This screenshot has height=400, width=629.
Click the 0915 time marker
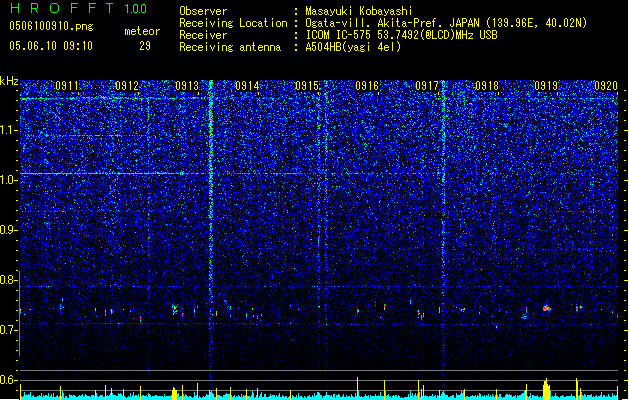click(307, 86)
